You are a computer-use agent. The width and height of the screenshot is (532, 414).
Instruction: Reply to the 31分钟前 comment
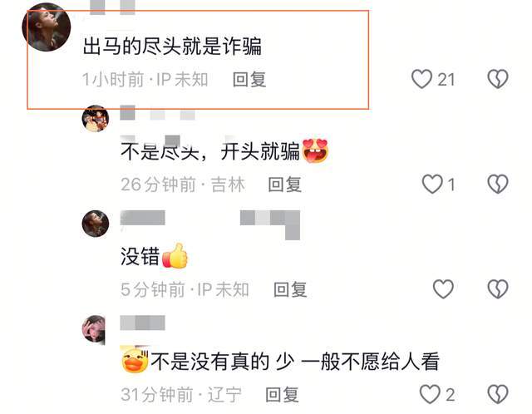coord(282,395)
